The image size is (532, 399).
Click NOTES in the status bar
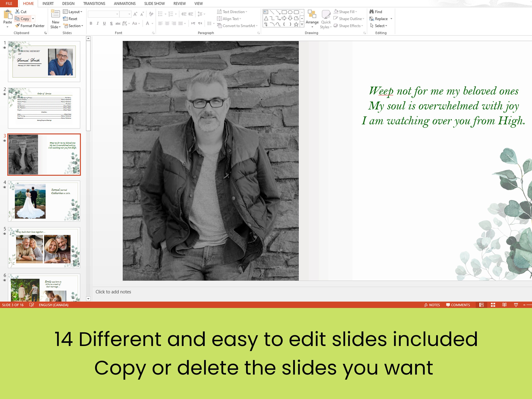point(432,305)
